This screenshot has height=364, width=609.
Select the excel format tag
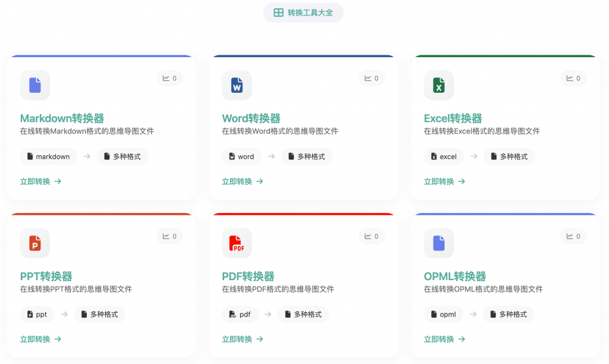click(x=443, y=156)
